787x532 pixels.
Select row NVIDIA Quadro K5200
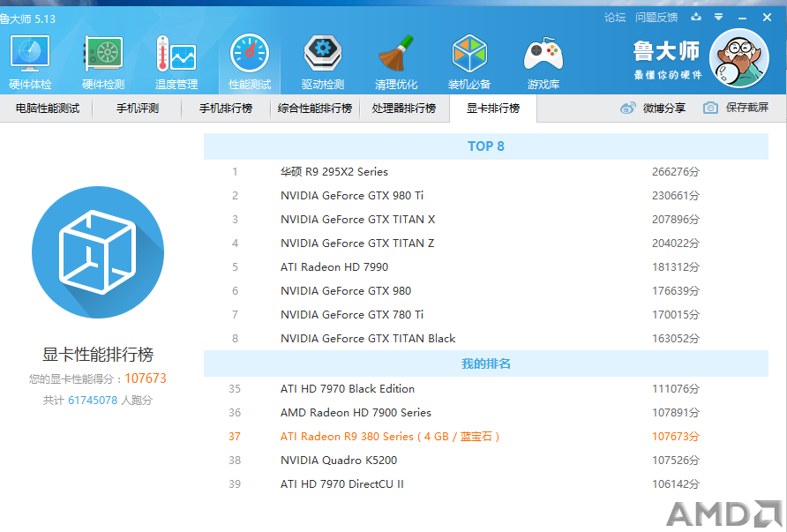[486, 461]
